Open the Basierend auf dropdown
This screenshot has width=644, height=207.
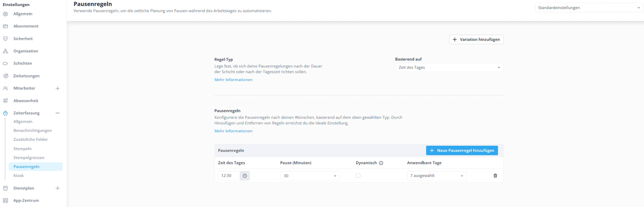click(449, 67)
